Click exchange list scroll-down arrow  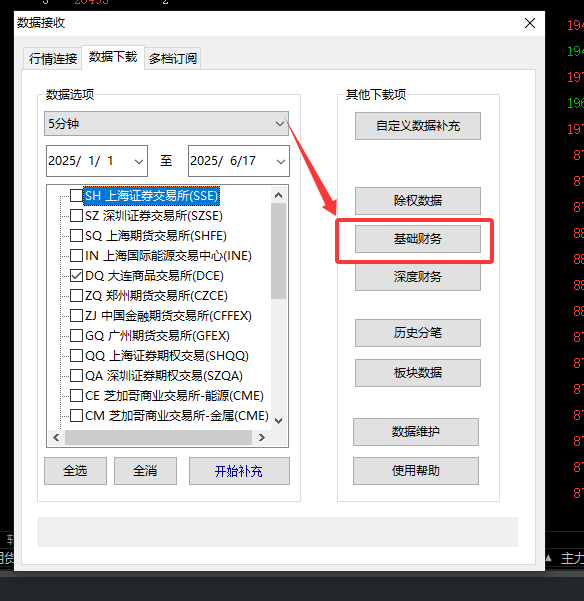coord(279,420)
